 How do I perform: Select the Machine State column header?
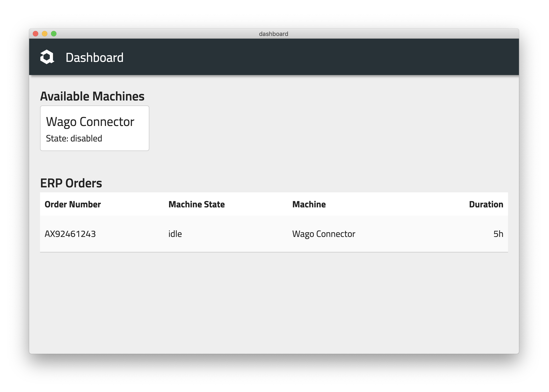pos(197,204)
